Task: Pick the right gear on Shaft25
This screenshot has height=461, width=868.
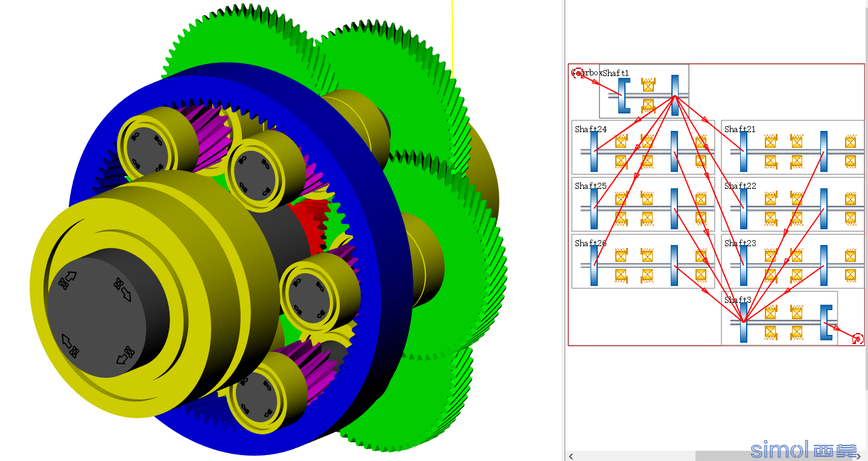Action: (674, 209)
